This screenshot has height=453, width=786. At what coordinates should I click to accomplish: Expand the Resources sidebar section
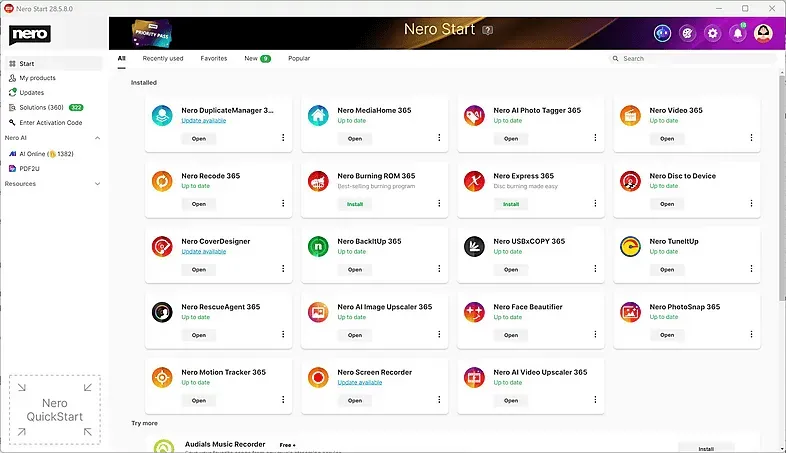97,184
